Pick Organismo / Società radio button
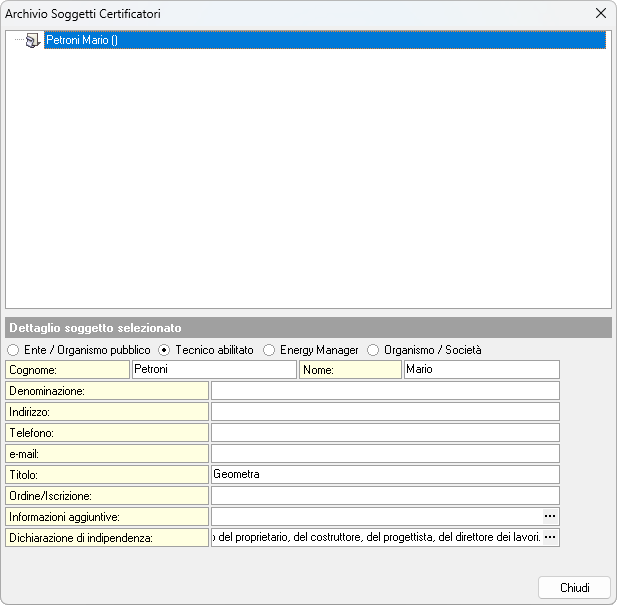This screenshot has height=605, width=617. (x=373, y=351)
